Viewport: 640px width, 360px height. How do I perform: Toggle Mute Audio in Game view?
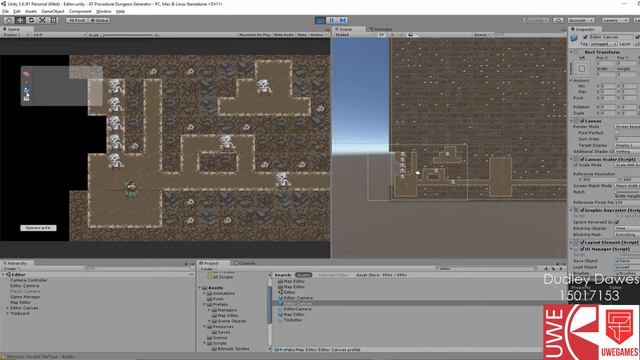pyautogui.click(x=284, y=35)
